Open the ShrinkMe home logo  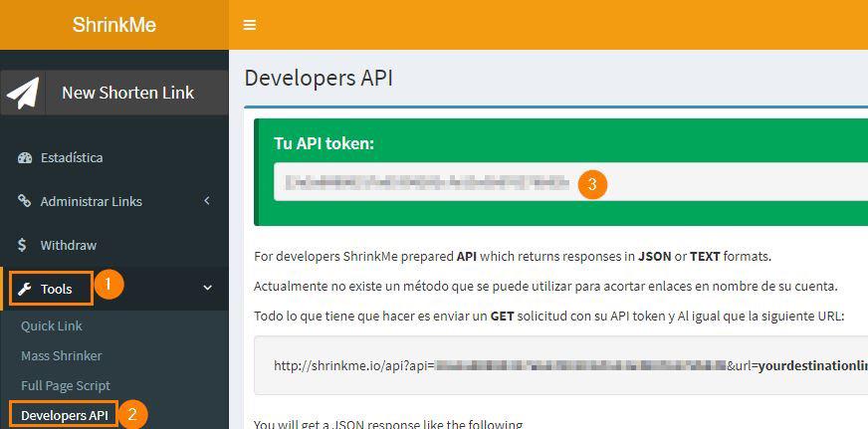(114, 25)
